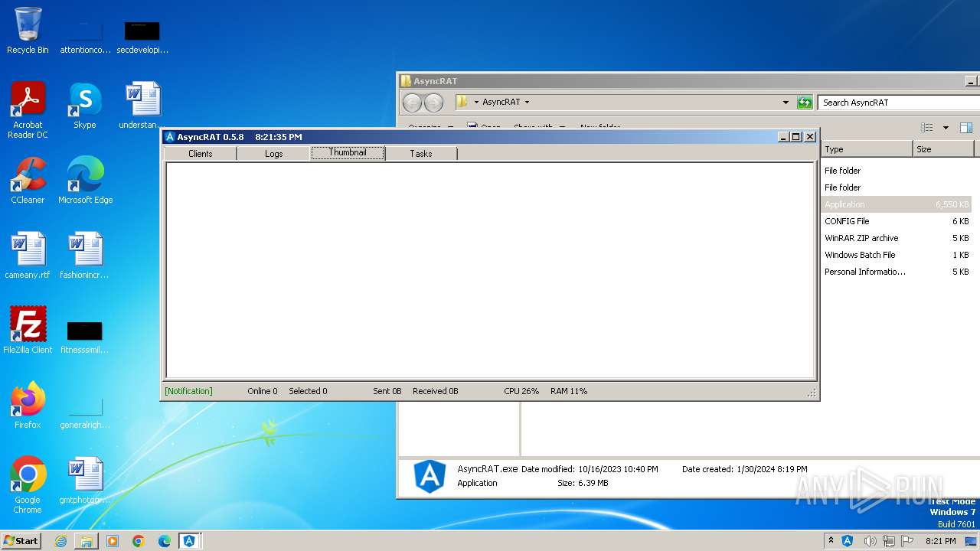Click the Date modified value in details pane
980x551 pixels.
(616, 469)
